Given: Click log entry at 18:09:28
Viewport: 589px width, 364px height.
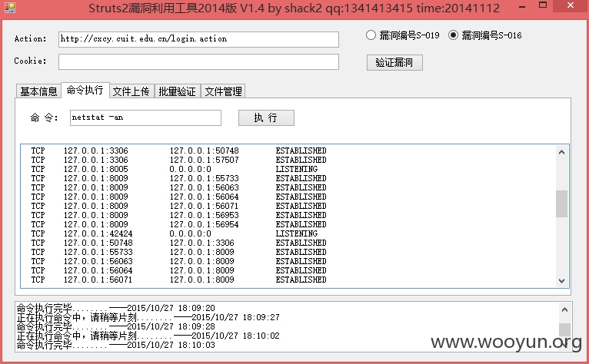Looking at the screenshot, I should (116, 326).
